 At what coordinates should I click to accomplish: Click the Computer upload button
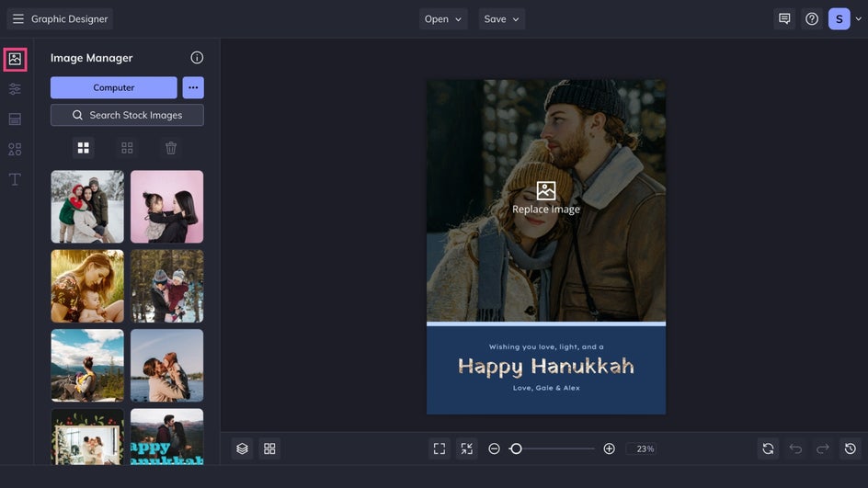(x=113, y=87)
